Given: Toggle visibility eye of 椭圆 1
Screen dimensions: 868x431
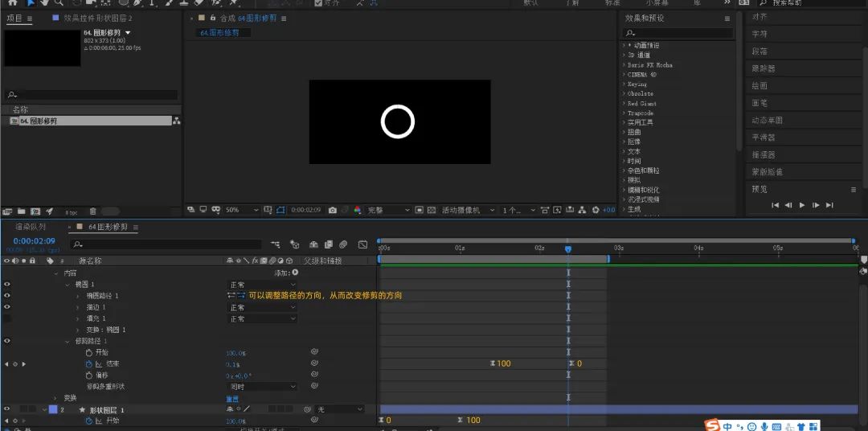Looking at the screenshot, I should tap(6, 284).
